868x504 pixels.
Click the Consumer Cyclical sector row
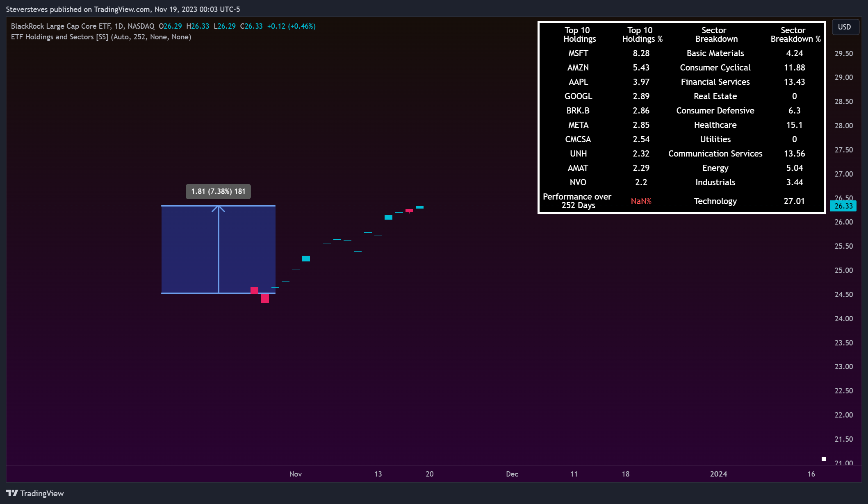coord(715,68)
